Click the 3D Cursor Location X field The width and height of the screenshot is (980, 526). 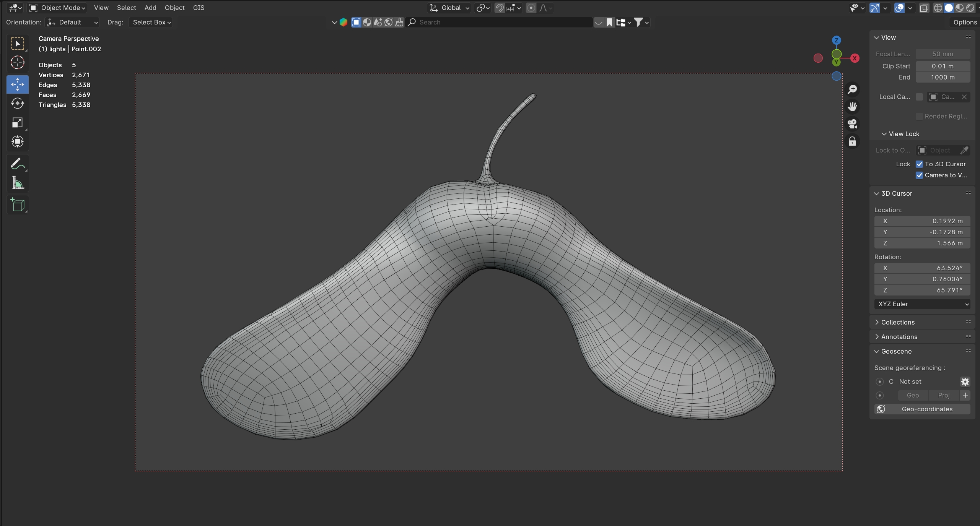click(922, 221)
